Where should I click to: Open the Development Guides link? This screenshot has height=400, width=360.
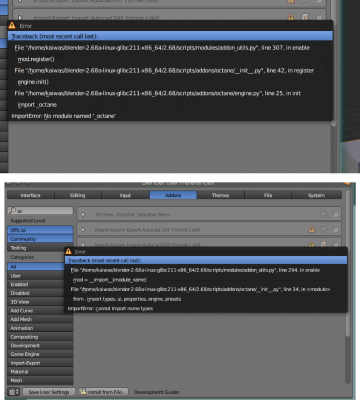tap(156, 392)
